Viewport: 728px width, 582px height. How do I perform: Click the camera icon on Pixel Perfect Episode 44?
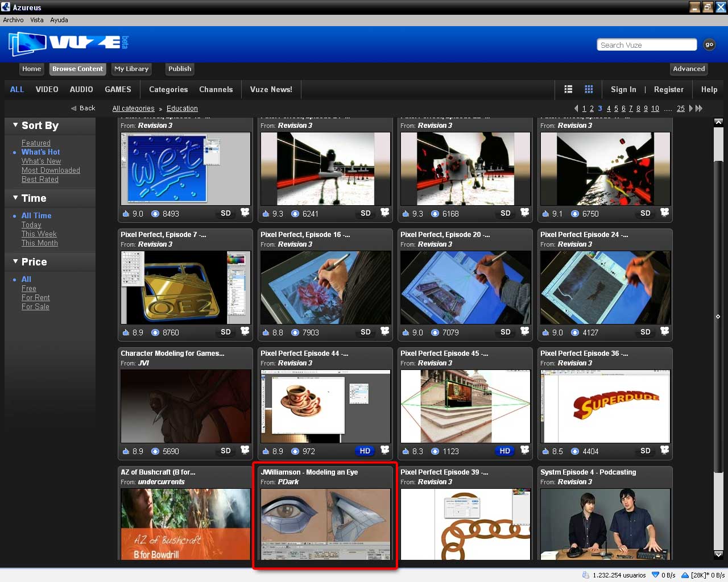[x=385, y=450]
